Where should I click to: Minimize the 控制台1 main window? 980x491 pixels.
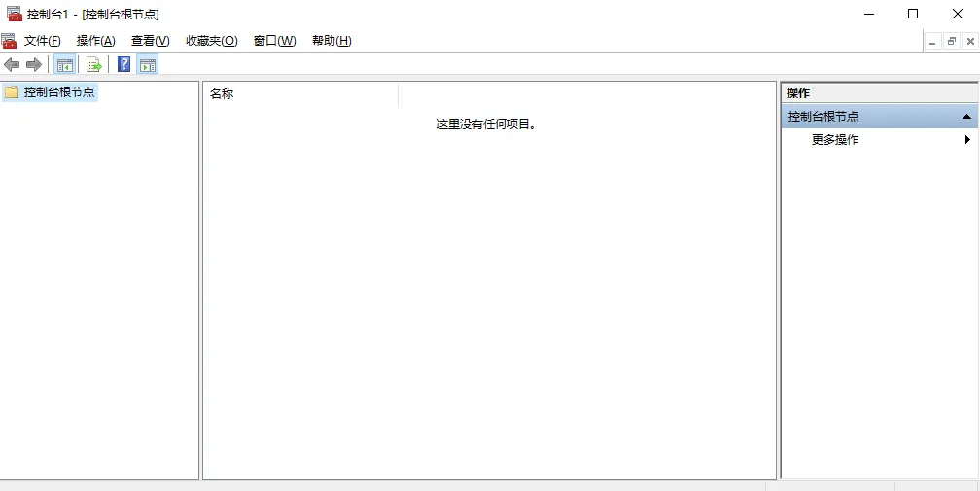pyautogui.click(x=868, y=14)
